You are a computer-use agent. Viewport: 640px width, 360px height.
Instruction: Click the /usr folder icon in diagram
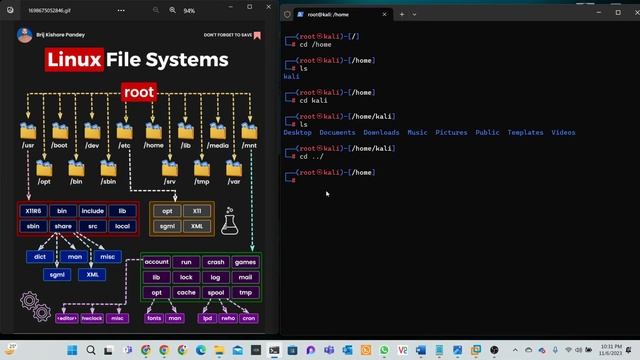point(28,131)
